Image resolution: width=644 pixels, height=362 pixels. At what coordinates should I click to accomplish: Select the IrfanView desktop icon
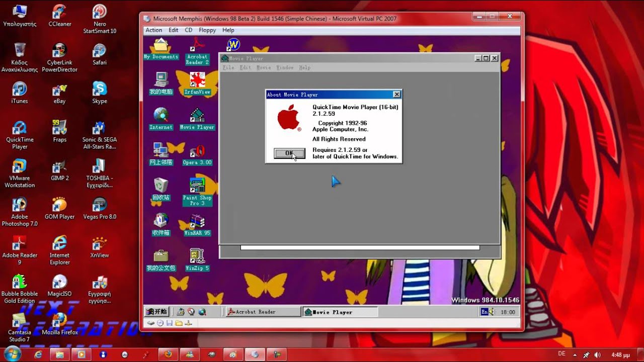[197, 83]
